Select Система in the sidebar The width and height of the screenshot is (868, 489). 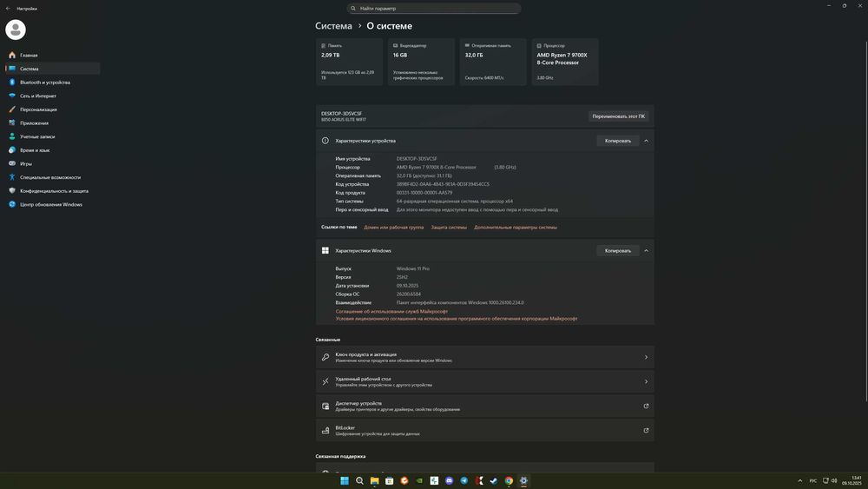pyautogui.click(x=53, y=69)
